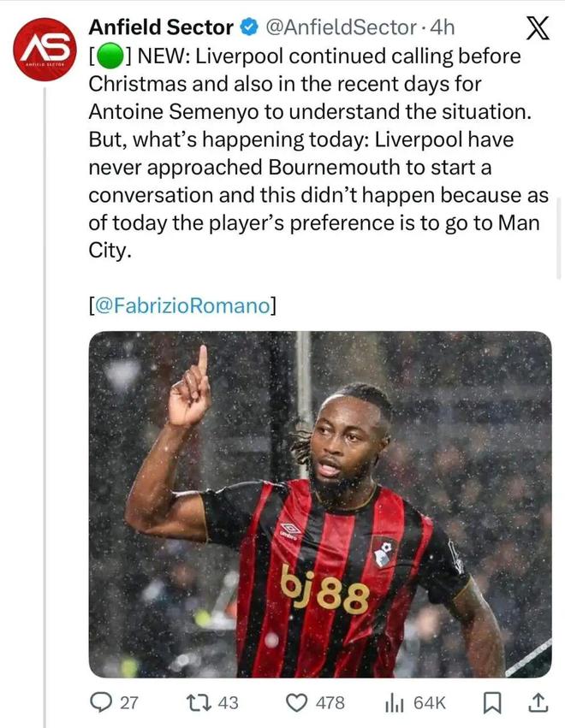Click the like count 478

pos(330,703)
